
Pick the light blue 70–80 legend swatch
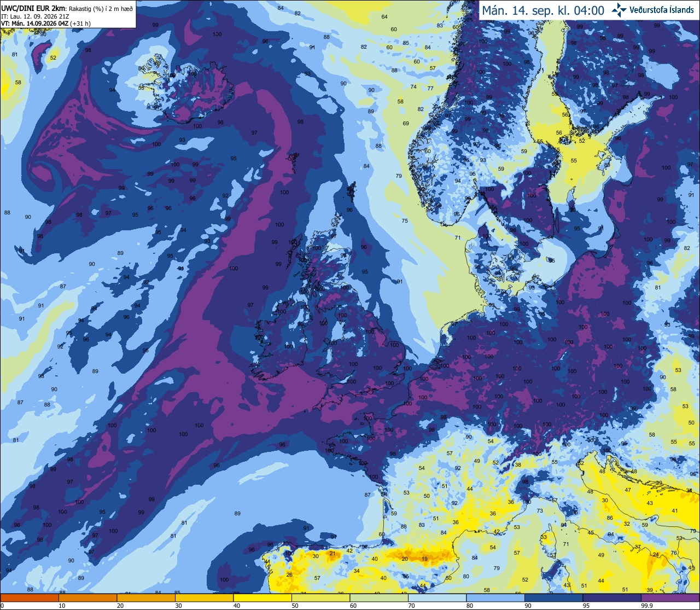pyautogui.click(x=437, y=597)
